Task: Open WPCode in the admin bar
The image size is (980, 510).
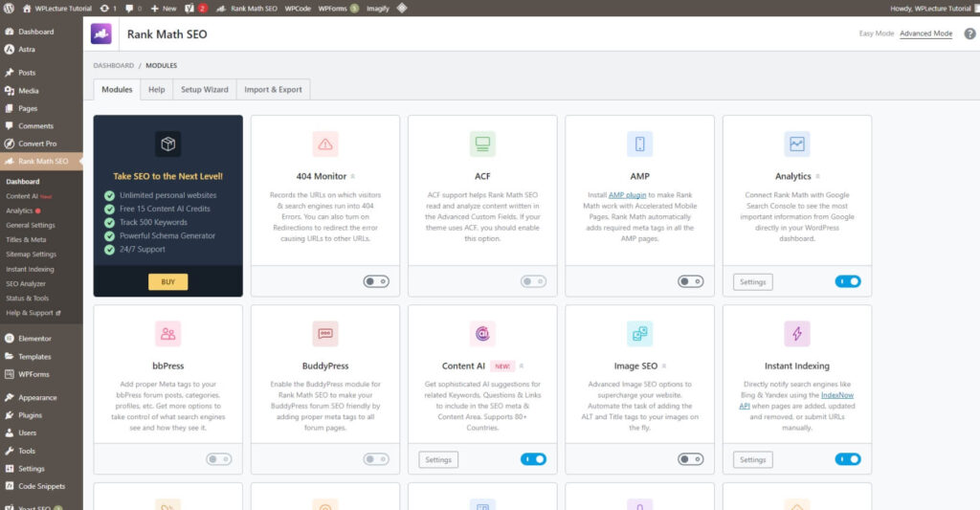Action: point(298,8)
